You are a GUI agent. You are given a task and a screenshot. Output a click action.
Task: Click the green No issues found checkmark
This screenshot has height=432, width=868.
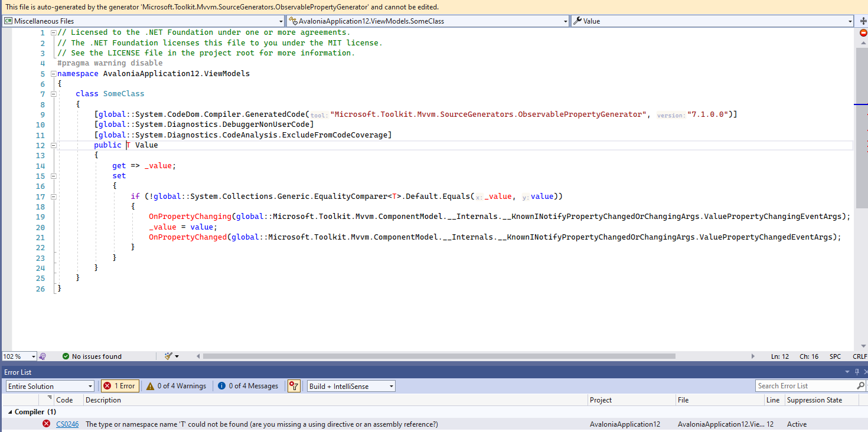click(x=66, y=356)
